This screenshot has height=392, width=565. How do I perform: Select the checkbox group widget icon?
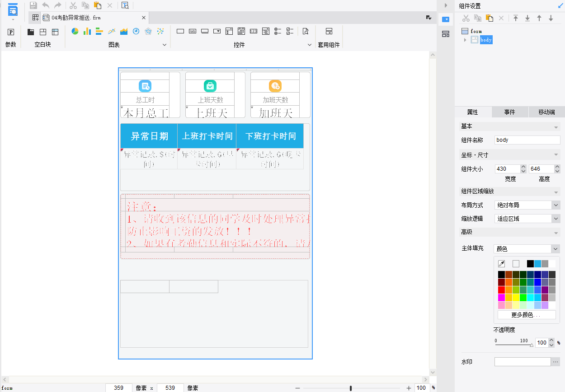point(290,31)
